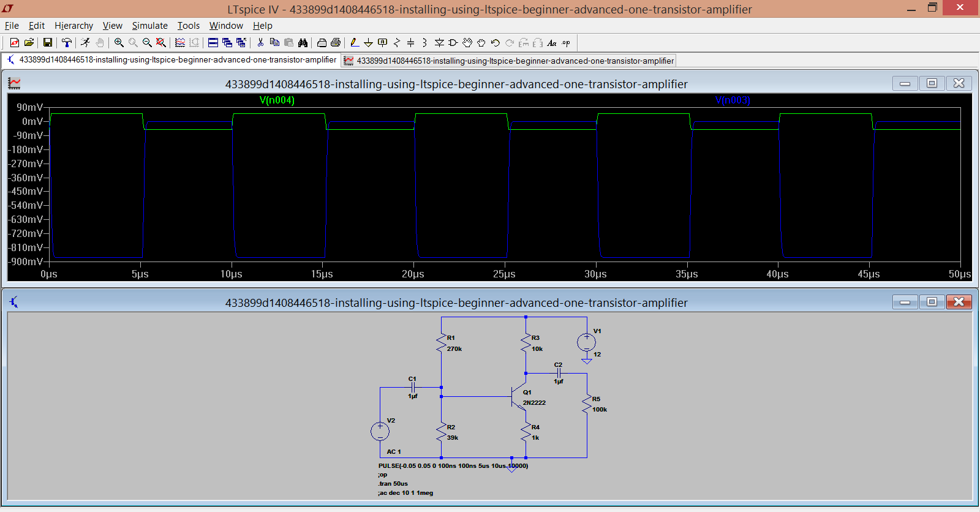Click the .tran 50us directive text
Screen dimensions: 980x512
pos(393,484)
